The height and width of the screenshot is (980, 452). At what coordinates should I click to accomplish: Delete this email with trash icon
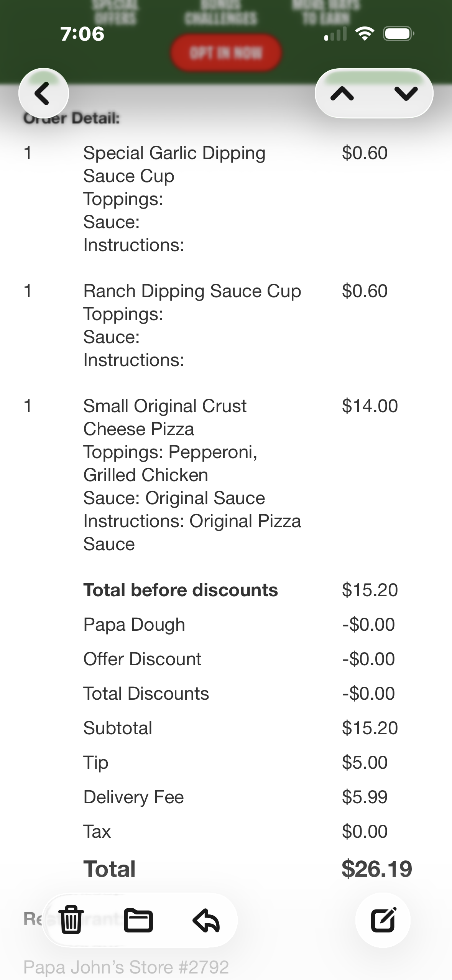pyautogui.click(x=71, y=920)
